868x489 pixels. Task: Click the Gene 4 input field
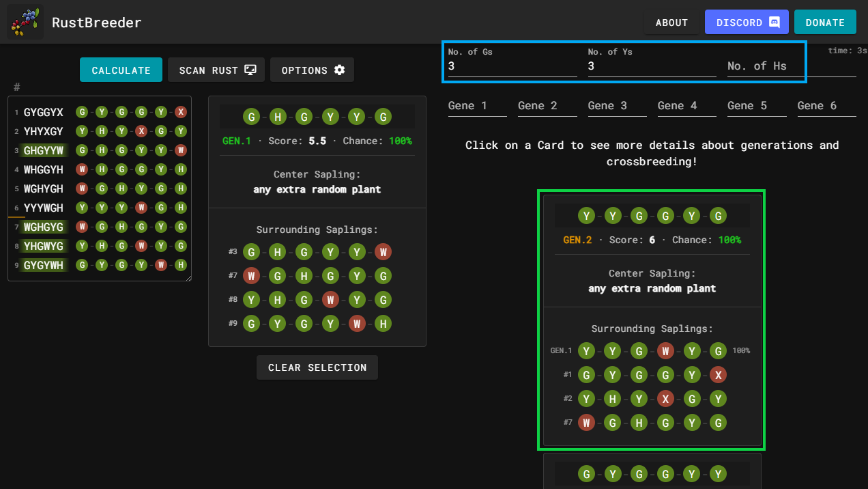tap(687, 106)
